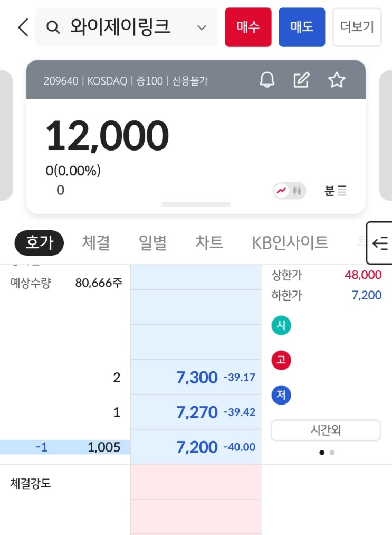The height and width of the screenshot is (535, 392).
Task: Open the memo edit pencil icon
Action: 302,80
